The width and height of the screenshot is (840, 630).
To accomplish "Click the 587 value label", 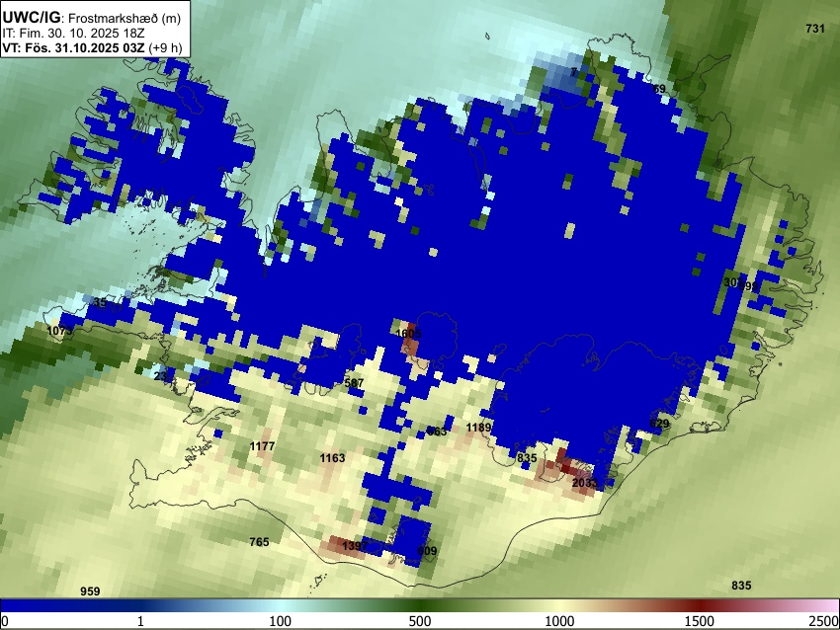I will tap(354, 383).
